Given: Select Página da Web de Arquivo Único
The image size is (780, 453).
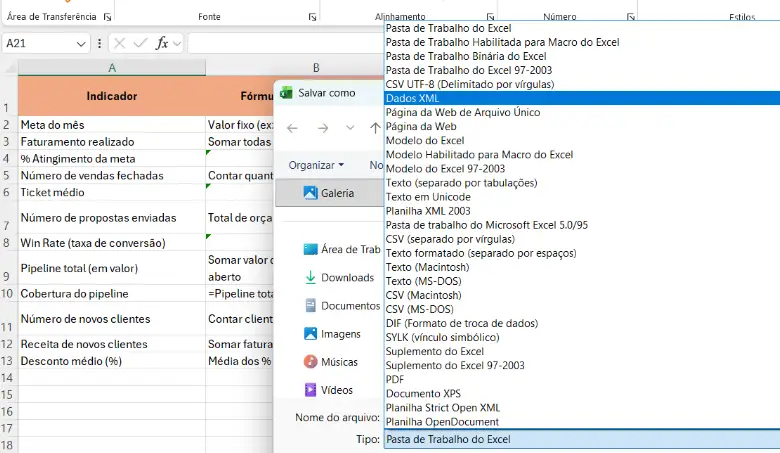Looking at the screenshot, I should pyautogui.click(x=583, y=112).
